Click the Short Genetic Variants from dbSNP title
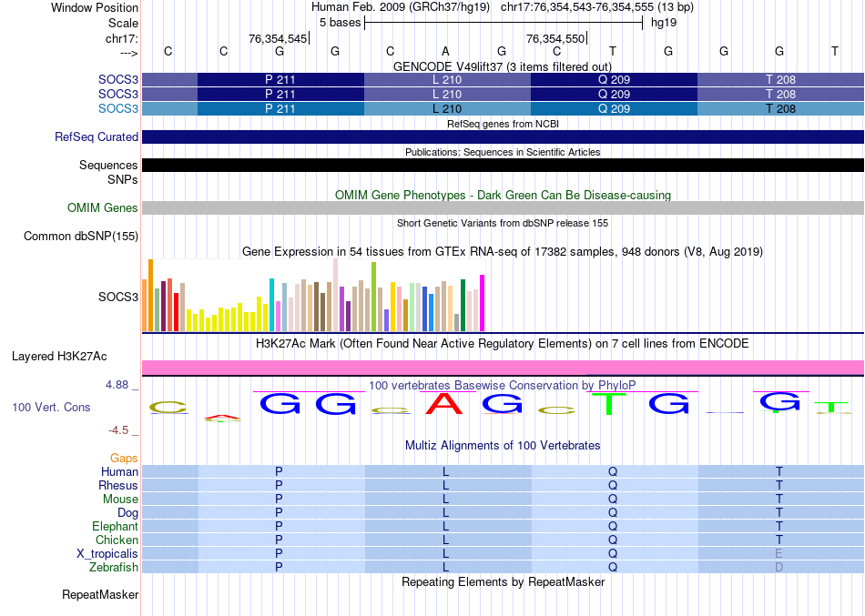The image size is (865, 616). 503,223
